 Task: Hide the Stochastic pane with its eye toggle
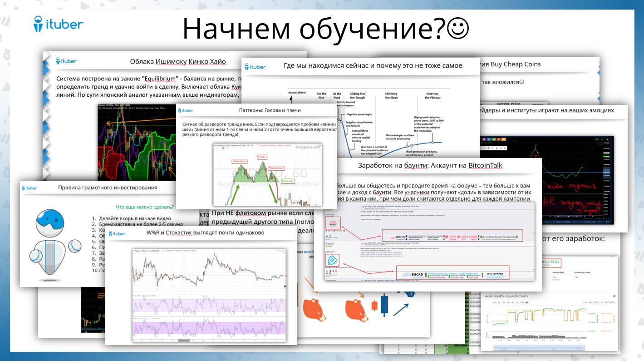click(x=144, y=318)
